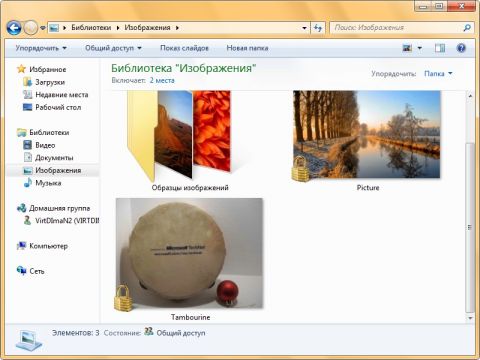The image size is (480, 360).
Task: Start Показ слайдов
Action: tap(184, 48)
